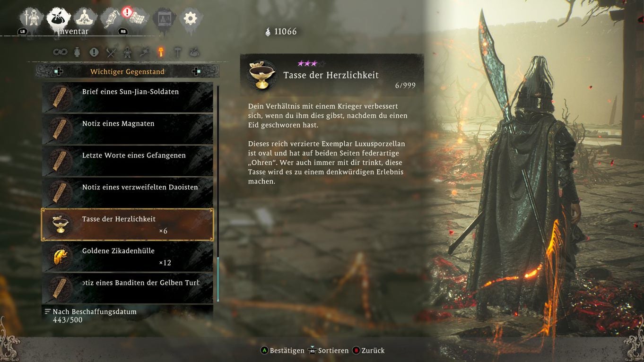Open the meditation figure tab icon
This screenshot has width=644, height=362.
pyautogui.click(x=85, y=18)
